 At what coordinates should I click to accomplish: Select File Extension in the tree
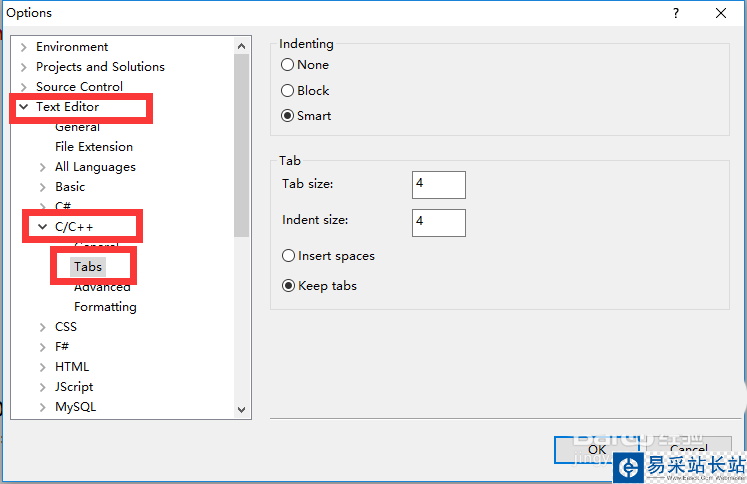pos(94,147)
